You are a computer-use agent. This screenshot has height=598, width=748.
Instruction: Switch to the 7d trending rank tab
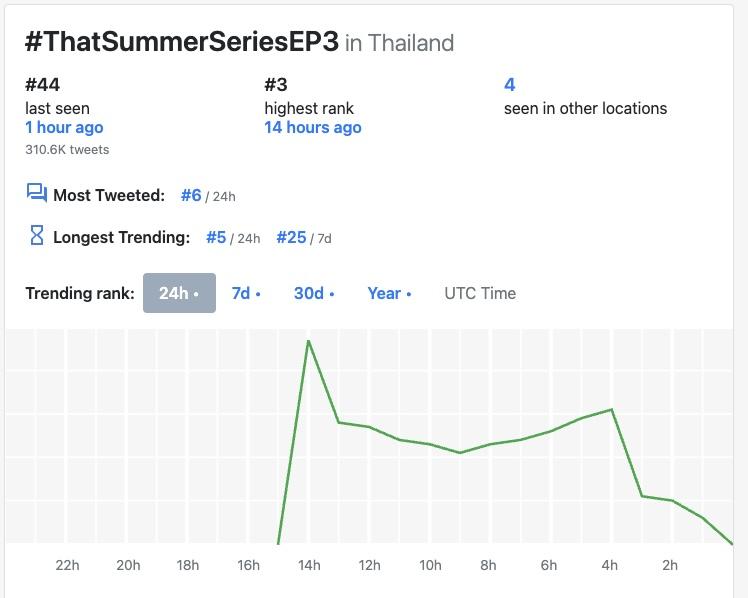tap(246, 293)
